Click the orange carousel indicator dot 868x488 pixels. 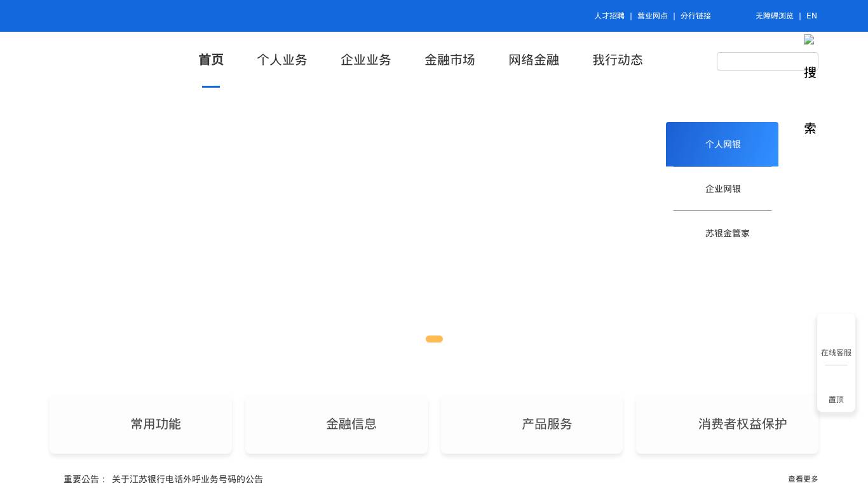(x=434, y=339)
